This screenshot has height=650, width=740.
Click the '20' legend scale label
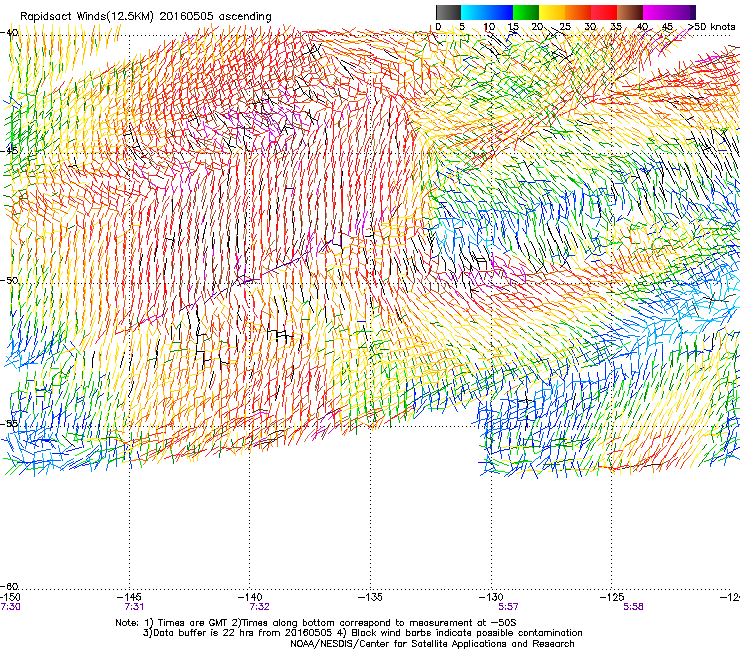pyautogui.click(x=538, y=26)
